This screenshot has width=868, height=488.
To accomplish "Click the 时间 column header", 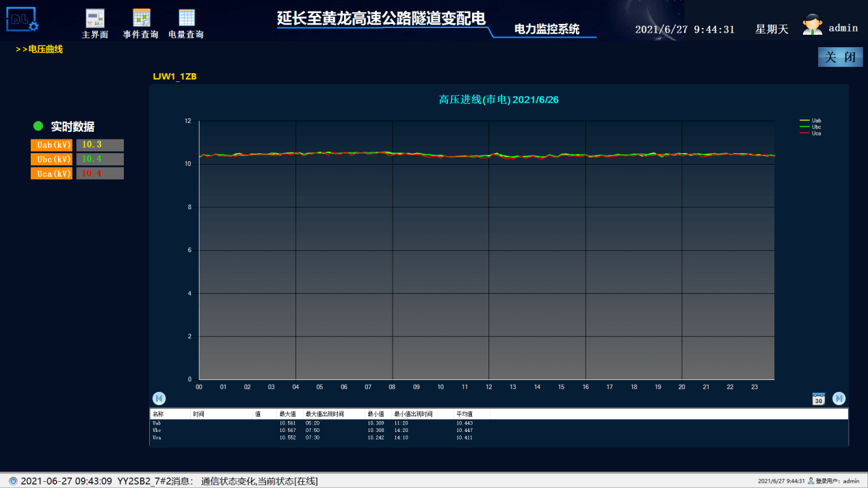I will (x=222, y=414).
